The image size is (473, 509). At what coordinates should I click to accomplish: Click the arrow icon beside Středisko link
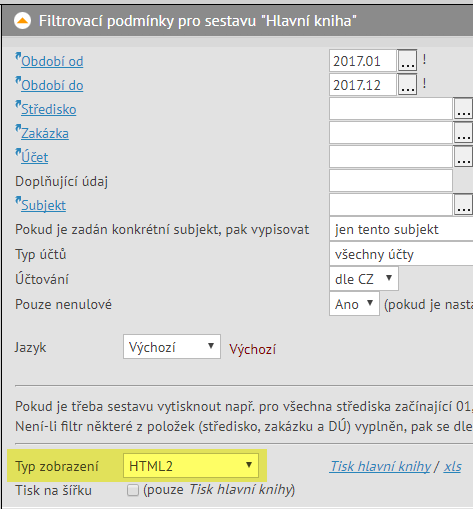[x=18, y=105]
